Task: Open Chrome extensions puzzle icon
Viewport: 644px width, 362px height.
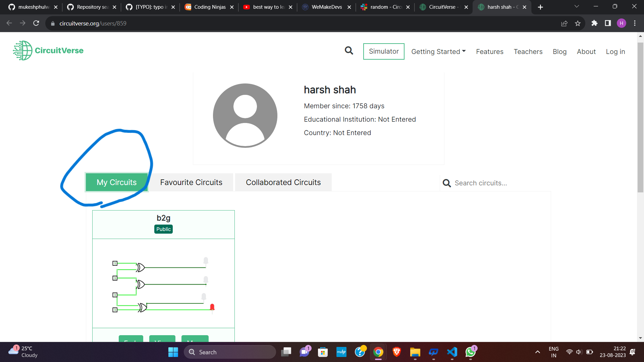Action: [594, 23]
